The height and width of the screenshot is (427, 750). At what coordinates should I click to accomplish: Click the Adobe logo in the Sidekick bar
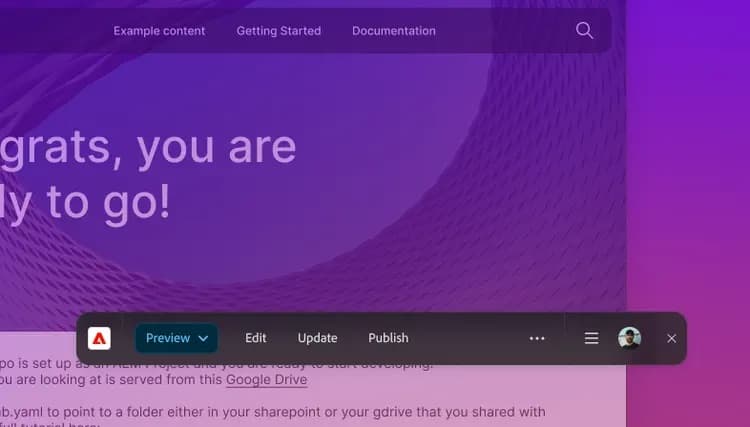[x=99, y=338]
